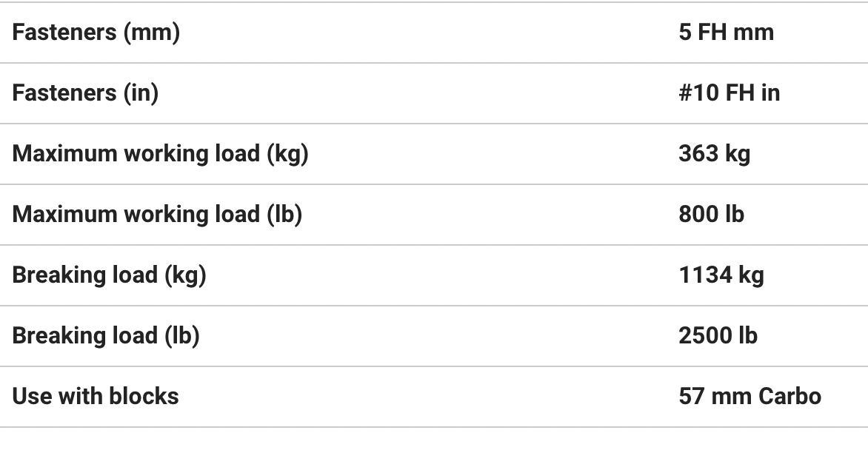Click the "#10" fastener size text
Viewport: 868px width, 450px height.
coord(696,93)
